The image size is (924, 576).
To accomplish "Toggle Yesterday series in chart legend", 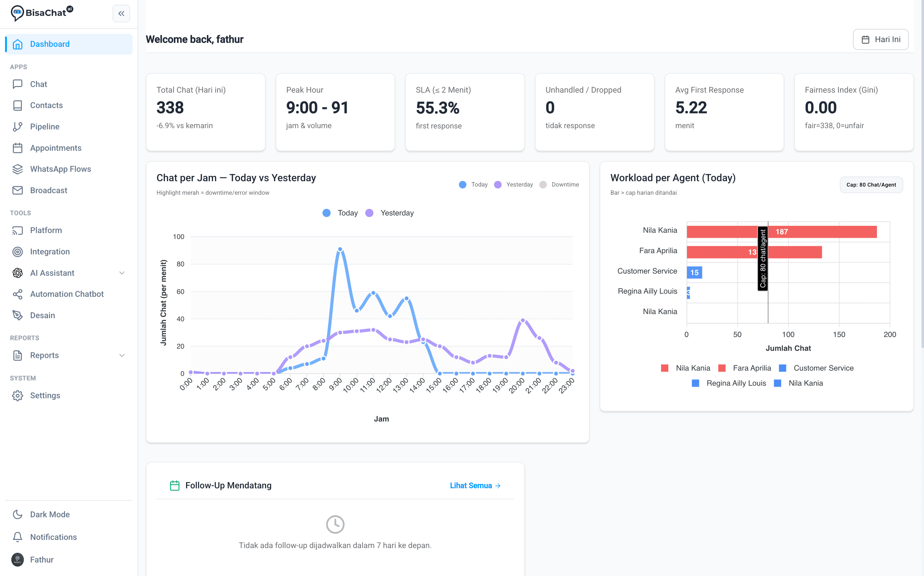I will [389, 213].
